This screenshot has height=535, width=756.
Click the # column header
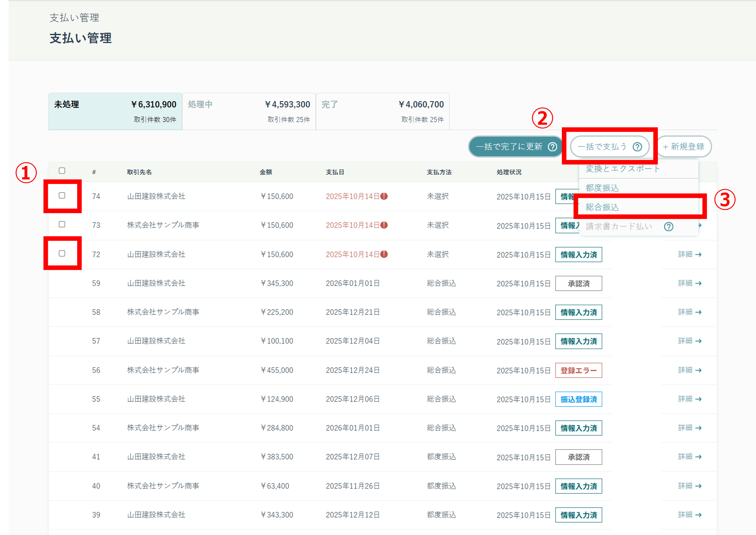pos(94,172)
